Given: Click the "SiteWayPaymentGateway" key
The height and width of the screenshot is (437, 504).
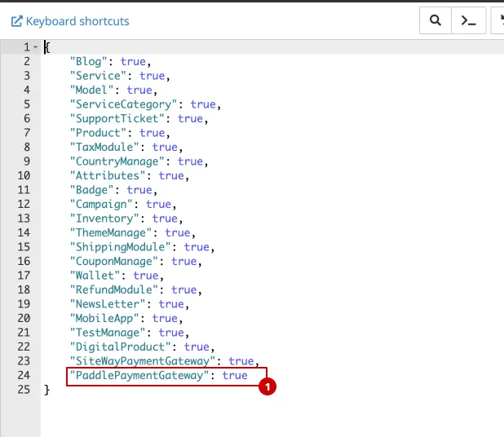Looking at the screenshot, I should [x=143, y=361].
